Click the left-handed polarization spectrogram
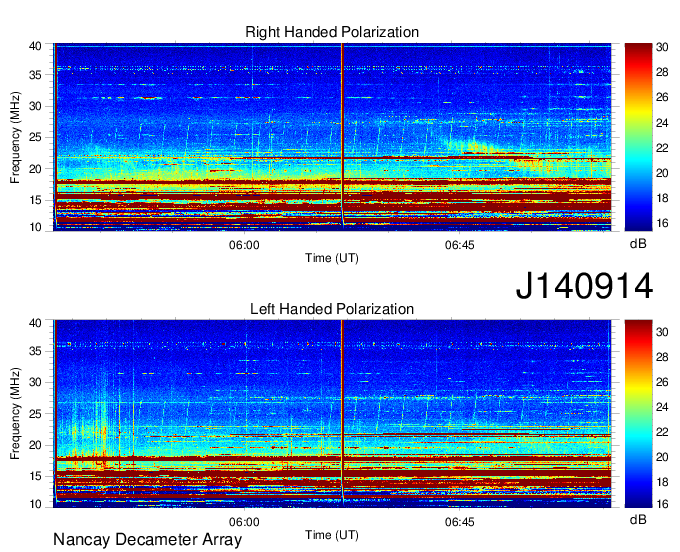 pyautogui.click(x=332, y=414)
